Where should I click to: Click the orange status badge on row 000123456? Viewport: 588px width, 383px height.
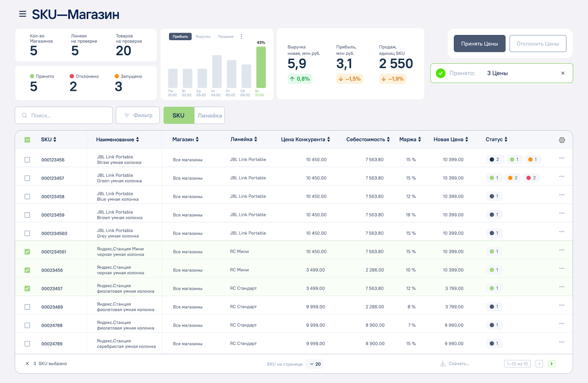pyautogui.click(x=533, y=159)
